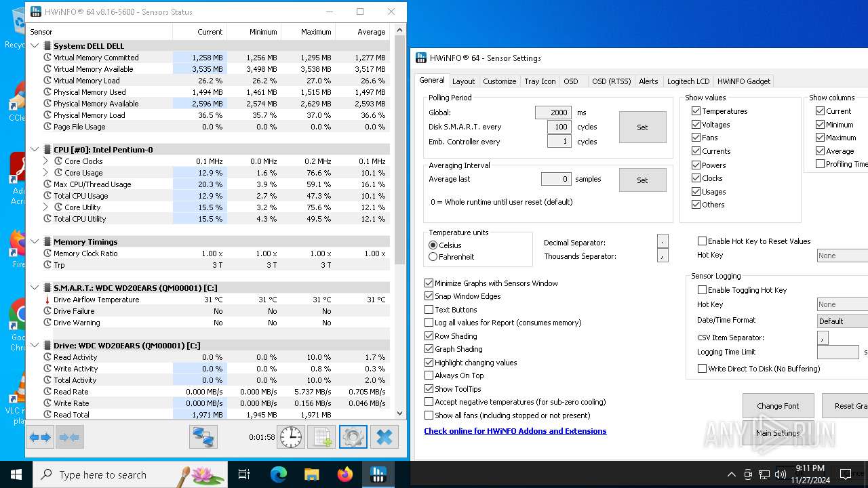Open the Tray Icon tab
Image resolution: width=868 pixels, height=488 pixels.
pyautogui.click(x=540, y=81)
